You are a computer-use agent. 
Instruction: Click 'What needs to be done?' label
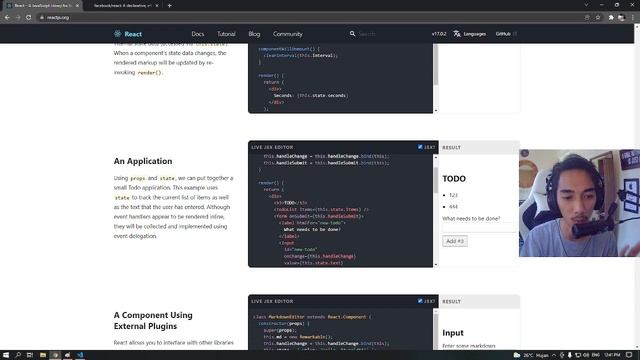tap(471, 218)
